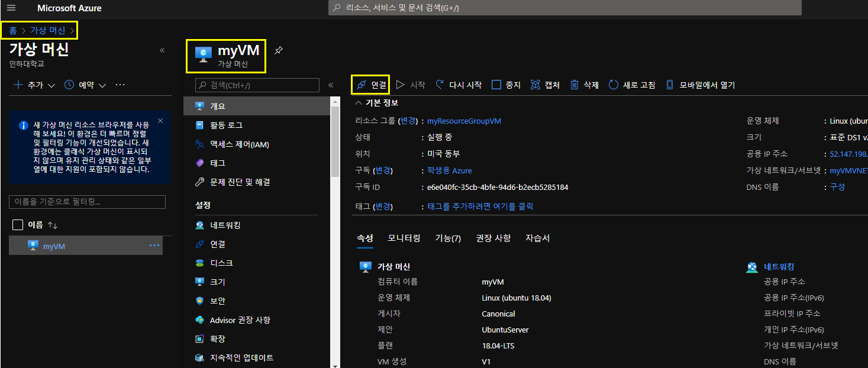
Task: Switch to 권장 사항 tab
Action: [493, 238]
